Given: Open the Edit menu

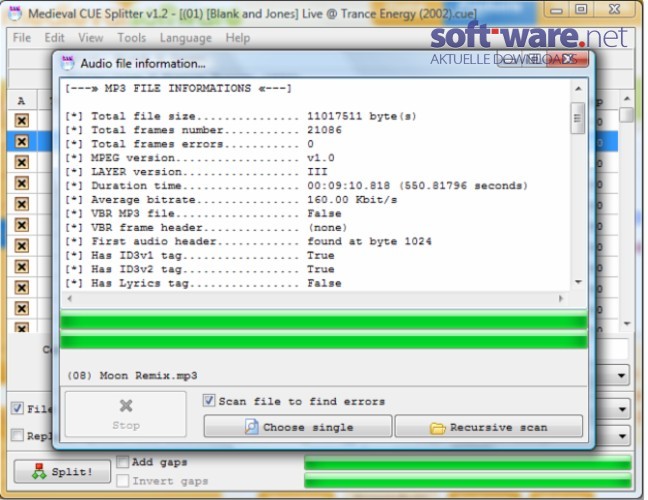Looking at the screenshot, I should (55, 38).
